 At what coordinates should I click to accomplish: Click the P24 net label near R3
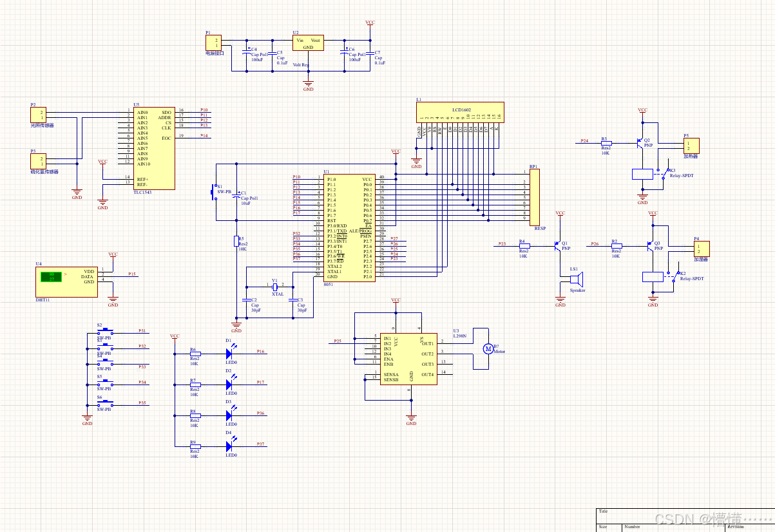[584, 140]
